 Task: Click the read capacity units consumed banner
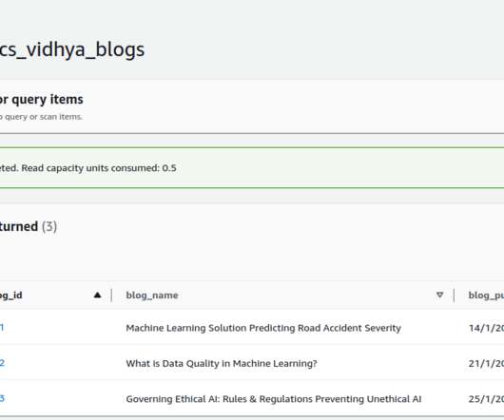click(x=252, y=167)
